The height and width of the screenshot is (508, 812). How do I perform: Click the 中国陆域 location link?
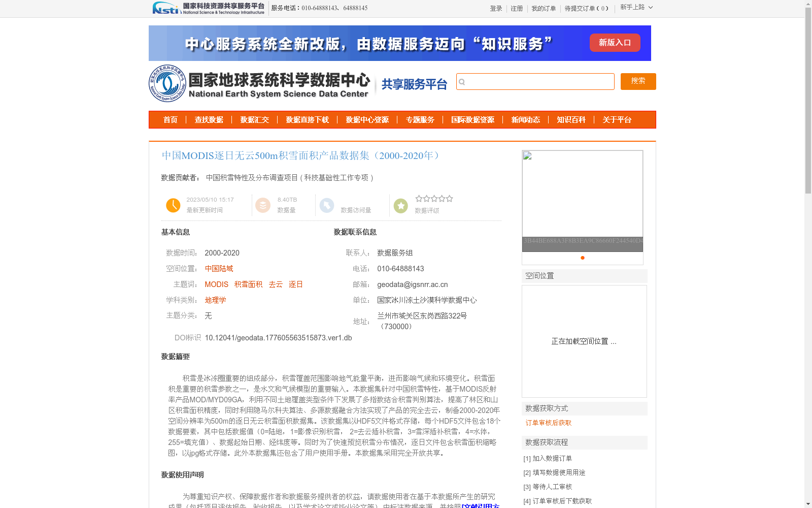[x=219, y=269]
